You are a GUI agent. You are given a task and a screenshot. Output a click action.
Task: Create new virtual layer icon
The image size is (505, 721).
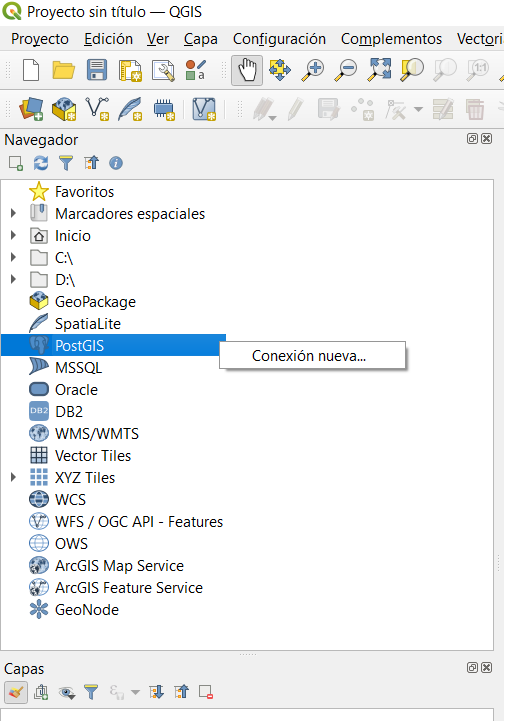click(204, 109)
